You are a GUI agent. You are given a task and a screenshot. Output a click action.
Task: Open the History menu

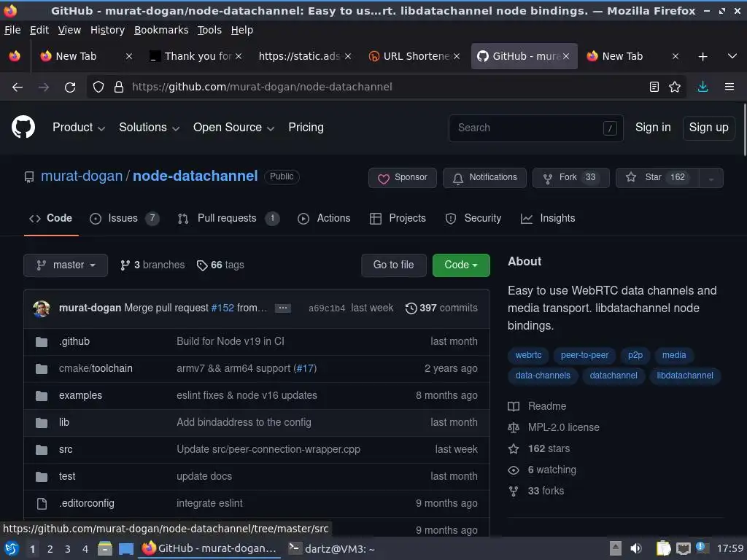[108, 30]
